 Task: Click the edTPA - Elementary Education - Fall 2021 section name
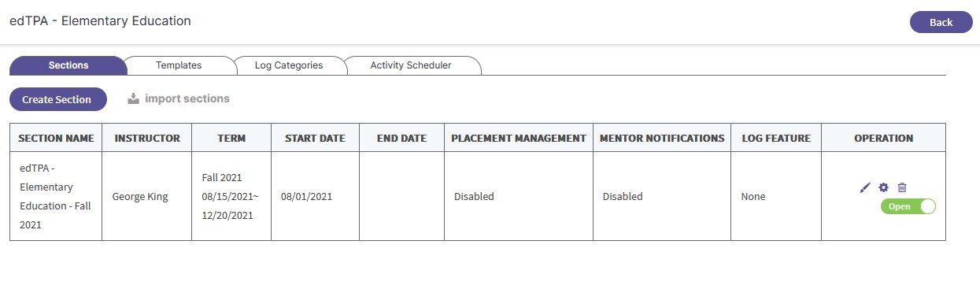[56, 196]
